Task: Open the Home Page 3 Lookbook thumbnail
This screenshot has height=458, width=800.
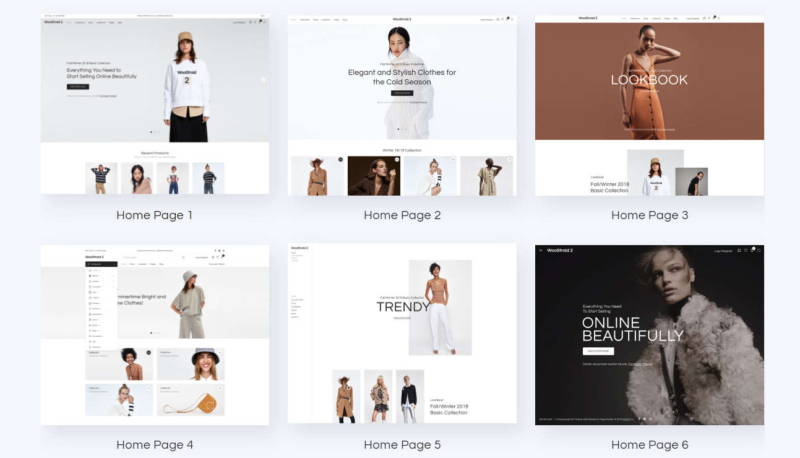Action: click(x=649, y=105)
